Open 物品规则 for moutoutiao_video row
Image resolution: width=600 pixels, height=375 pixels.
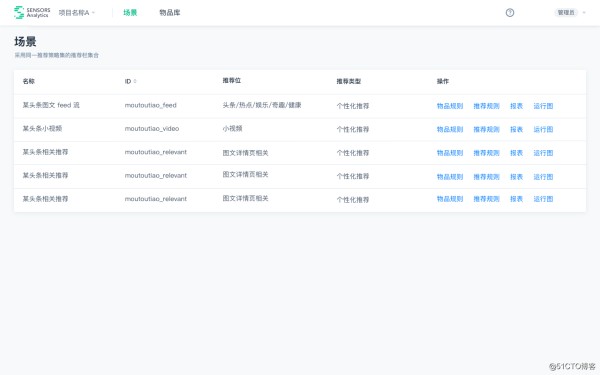[x=450, y=129]
